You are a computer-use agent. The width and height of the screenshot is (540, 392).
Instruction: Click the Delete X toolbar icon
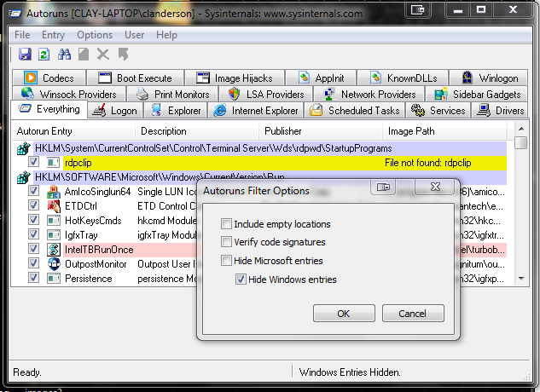pyautogui.click(x=102, y=54)
